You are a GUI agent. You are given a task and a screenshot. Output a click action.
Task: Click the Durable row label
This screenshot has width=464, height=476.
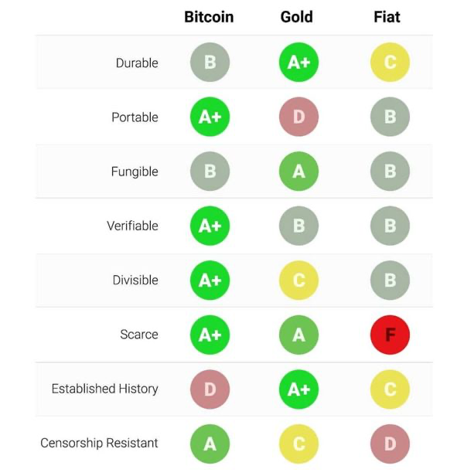[137, 63]
